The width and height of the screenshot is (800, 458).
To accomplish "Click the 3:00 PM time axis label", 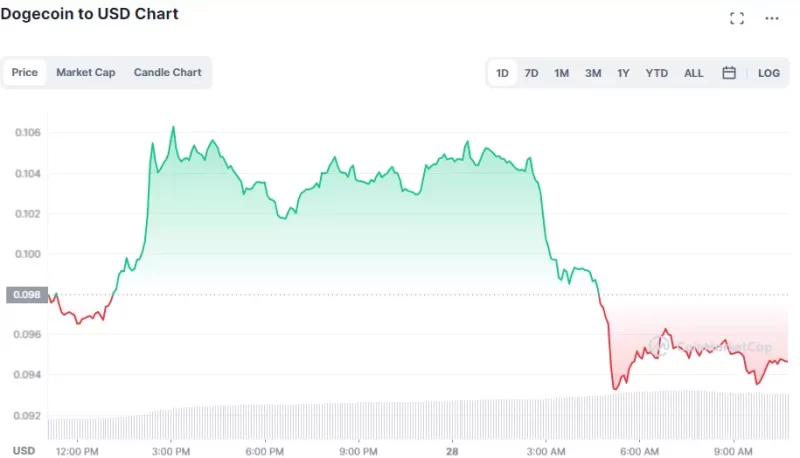I will (171, 451).
